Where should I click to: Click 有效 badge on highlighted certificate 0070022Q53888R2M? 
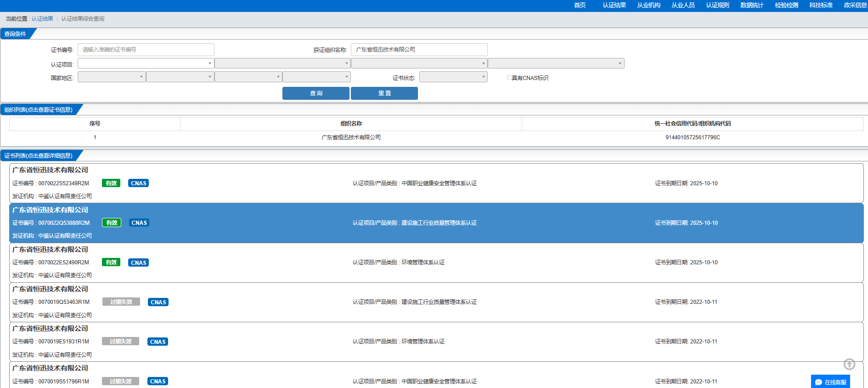pyautogui.click(x=112, y=223)
